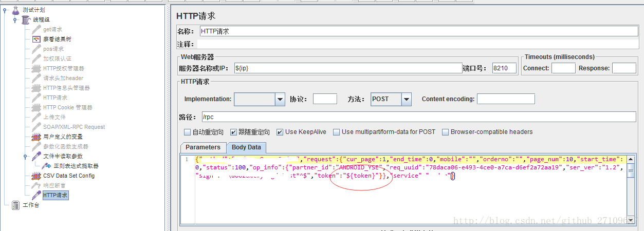The image size is (644, 231).
Task: Select the pos请求 sampler icon
Action: pyautogui.click(x=36, y=49)
